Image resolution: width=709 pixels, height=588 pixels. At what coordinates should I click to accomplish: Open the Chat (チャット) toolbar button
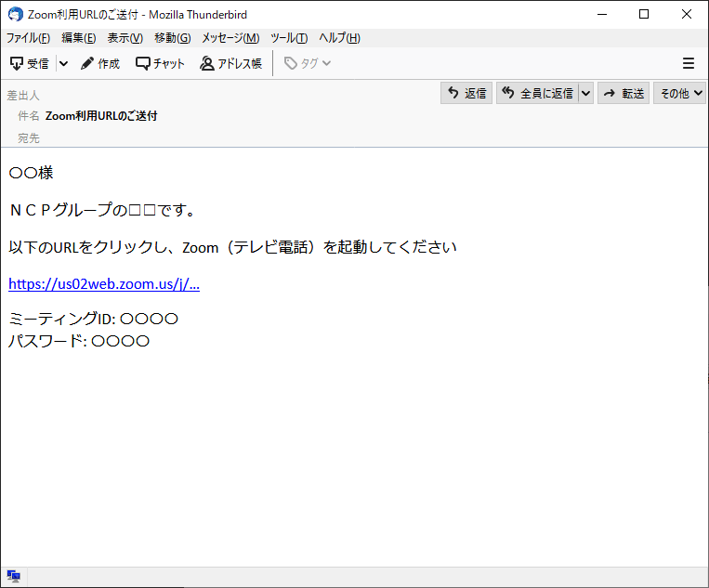click(x=160, y=64)
